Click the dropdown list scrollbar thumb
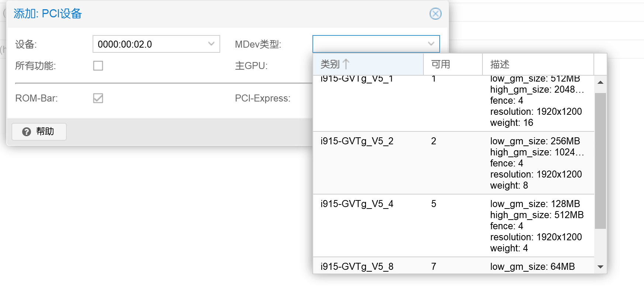 [x=600, y=161]
